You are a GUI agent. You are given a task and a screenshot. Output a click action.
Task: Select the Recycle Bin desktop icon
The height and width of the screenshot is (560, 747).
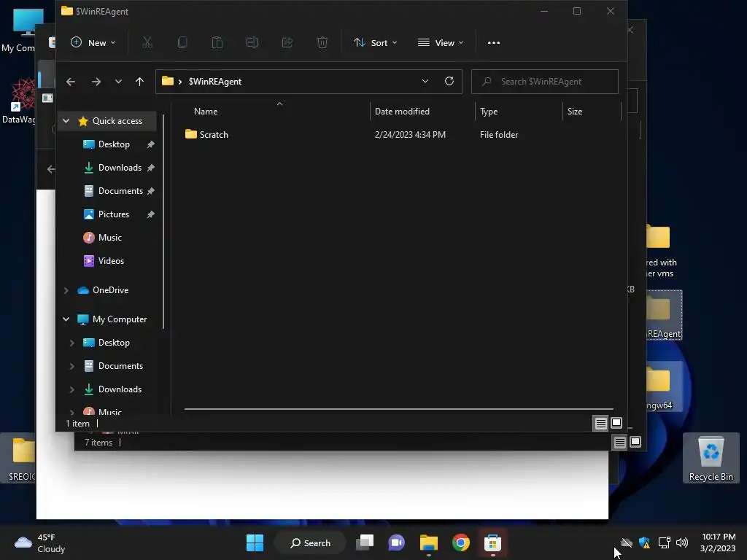pos(711,458)
